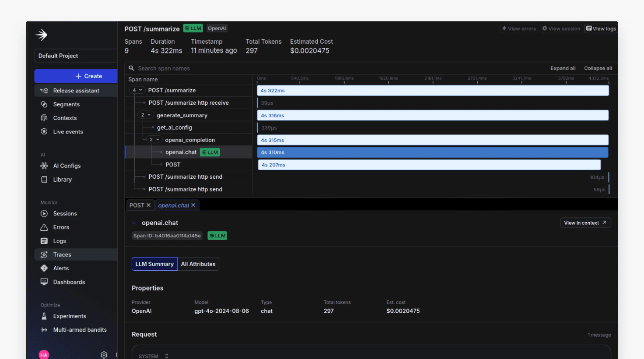The width and height of the screenshot is (644, 359).
Task: Click the HA user avatar
Action: [x=44, y=355]
